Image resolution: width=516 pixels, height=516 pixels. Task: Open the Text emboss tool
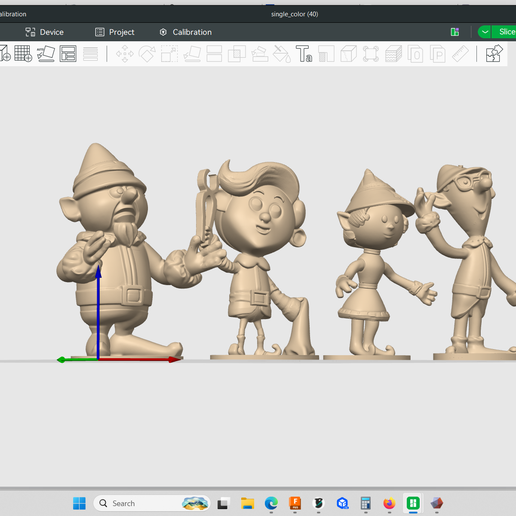pyautogui.click(x=304, y=54)
